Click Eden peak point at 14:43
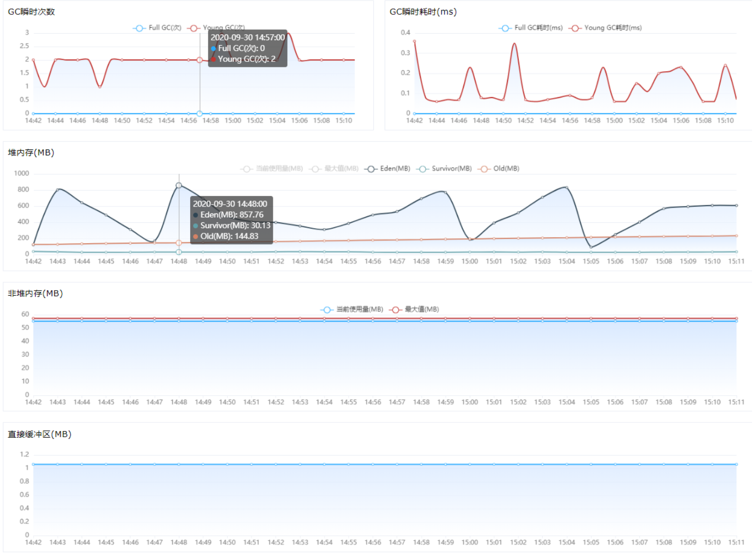Image resolution: width=756 pixels, height=557 pixels. 58,189
